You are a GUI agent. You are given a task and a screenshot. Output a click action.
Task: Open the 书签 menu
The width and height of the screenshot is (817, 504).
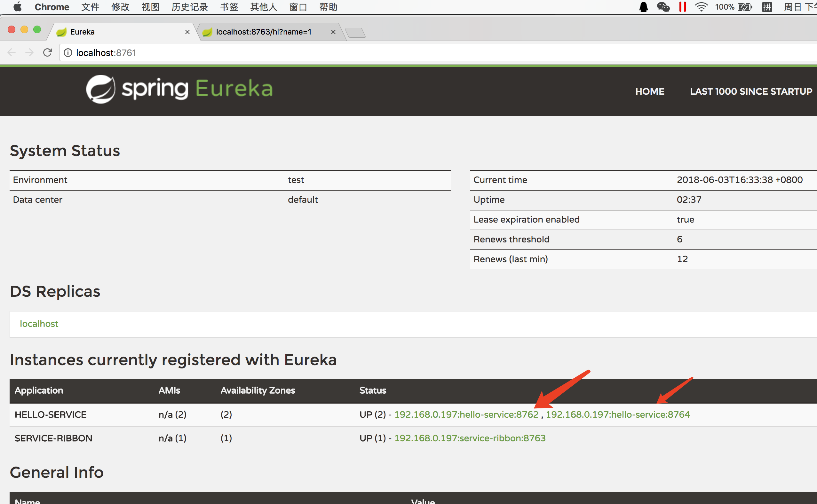point(229,7)
